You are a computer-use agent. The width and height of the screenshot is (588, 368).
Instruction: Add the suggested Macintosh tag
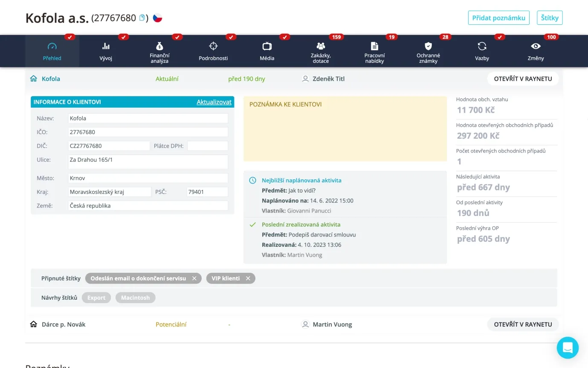click(x=135, y=298)
